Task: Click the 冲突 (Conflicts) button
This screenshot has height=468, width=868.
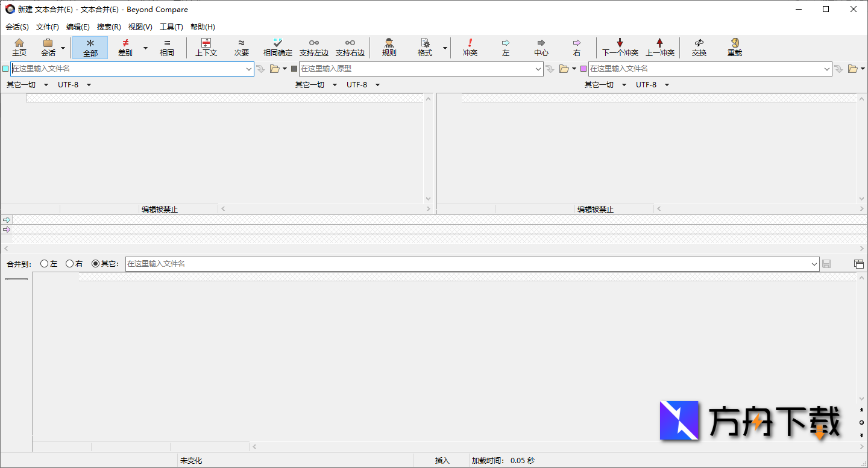Action: (470, 47)
